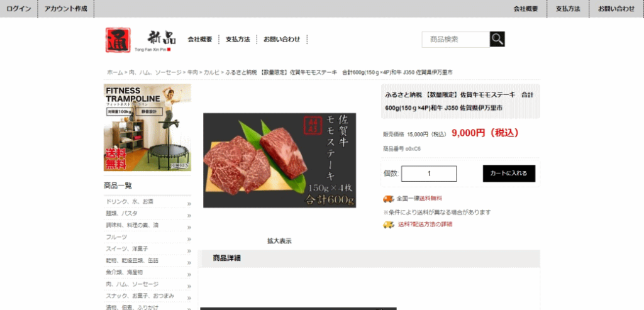644x310 pixels.
Task: Open the 麺類、パスタ category
Action: (121, 214)
